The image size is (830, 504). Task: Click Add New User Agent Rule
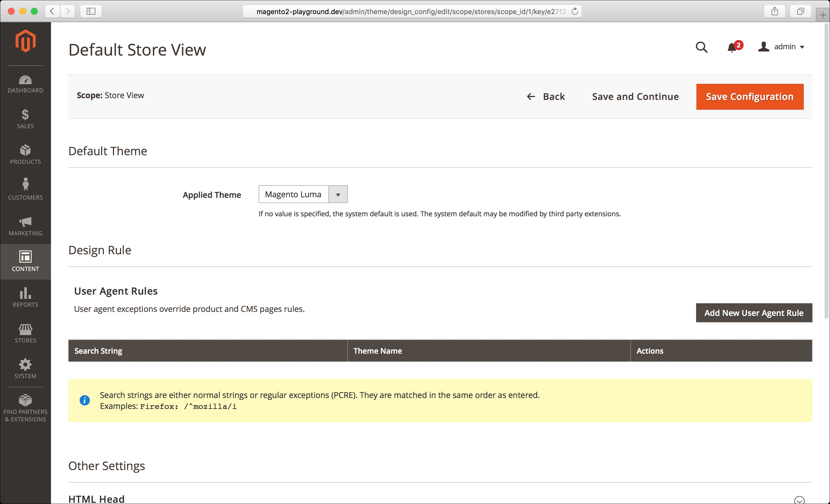[x=754, y=313]
